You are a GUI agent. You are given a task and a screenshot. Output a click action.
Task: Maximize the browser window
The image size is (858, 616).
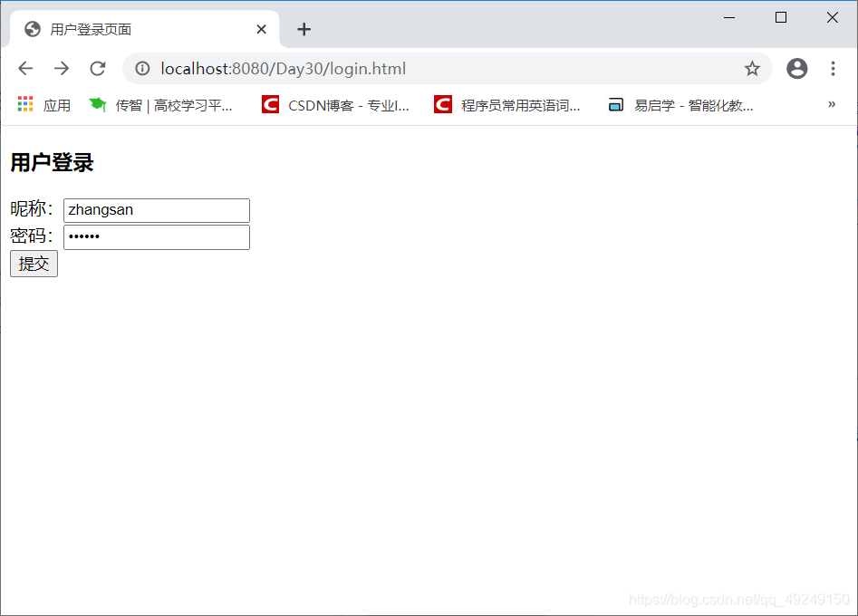781,17
